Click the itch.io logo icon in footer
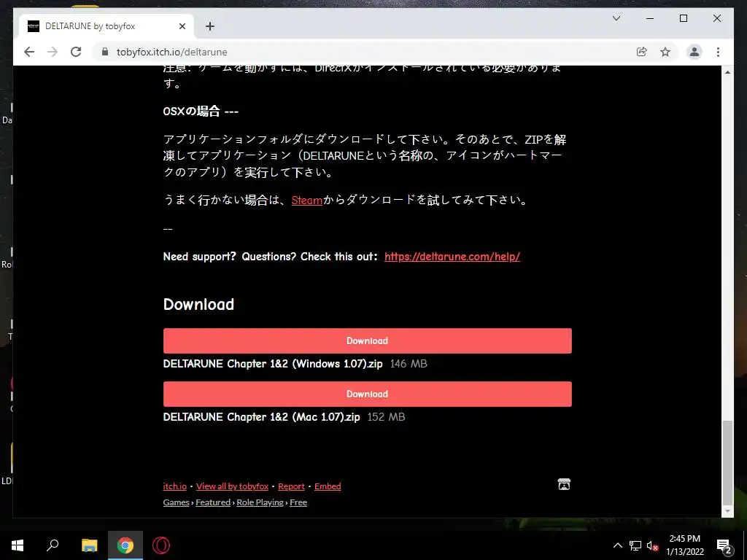The height and width of the screenshot is (560, 747). coord(564,484)
